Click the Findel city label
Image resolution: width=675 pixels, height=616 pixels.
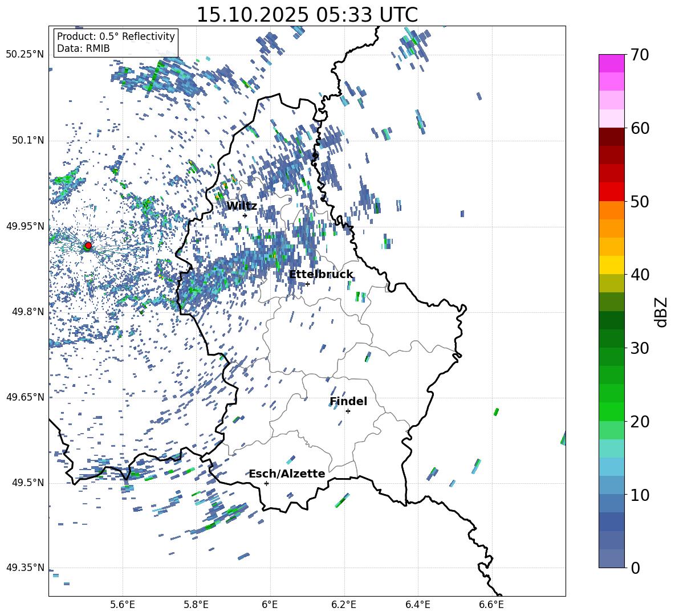click(x=348, y=401)
